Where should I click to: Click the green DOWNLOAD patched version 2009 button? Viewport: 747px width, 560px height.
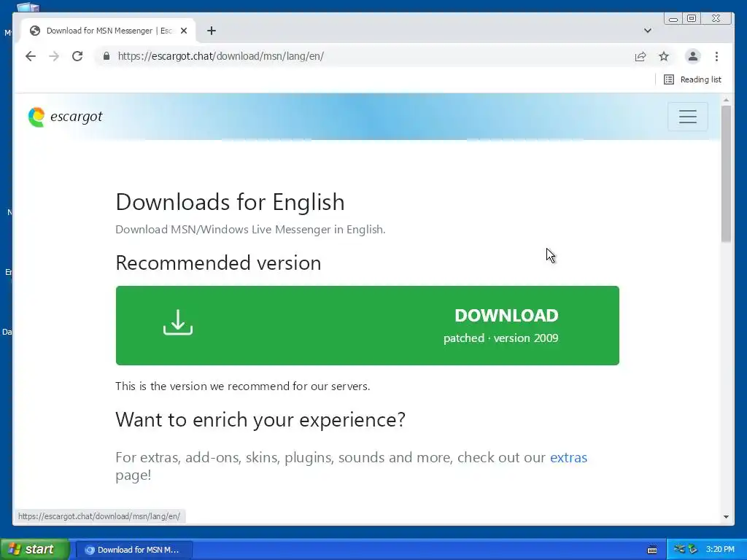[x=368, y=326]
